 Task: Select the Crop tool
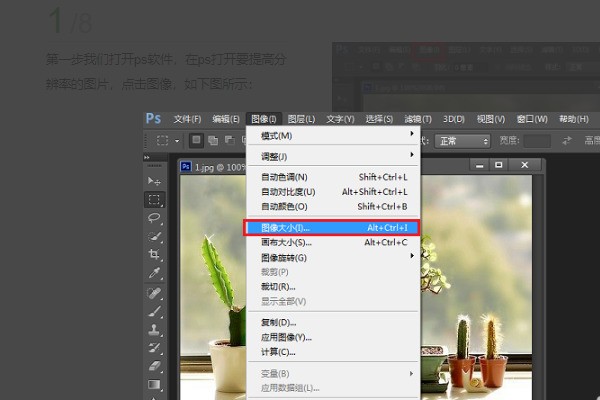pyautogui.click(x=154, y=255)
